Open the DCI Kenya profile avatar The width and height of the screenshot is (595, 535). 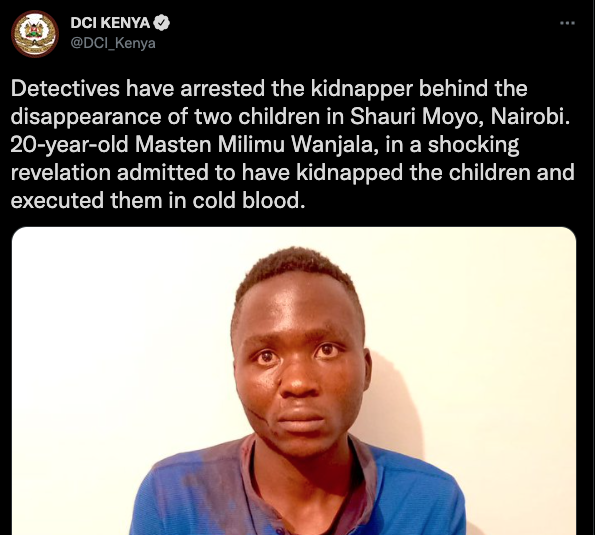(35, 34)
